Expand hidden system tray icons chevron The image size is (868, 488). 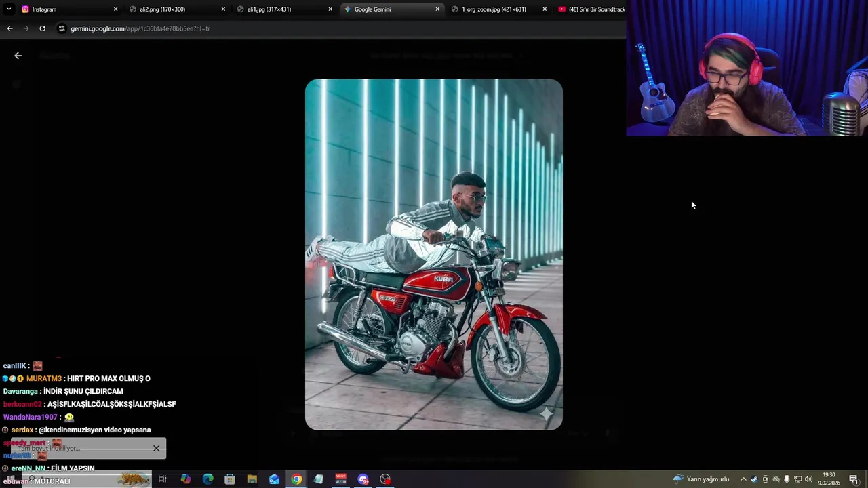click(743, 479)
